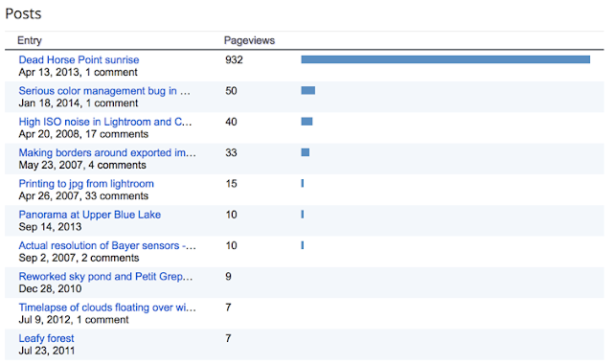Click the Sep 2, 2007, 2 comments text
The height and width of the screenshot is (364, 613).
(x=79, y=258)
